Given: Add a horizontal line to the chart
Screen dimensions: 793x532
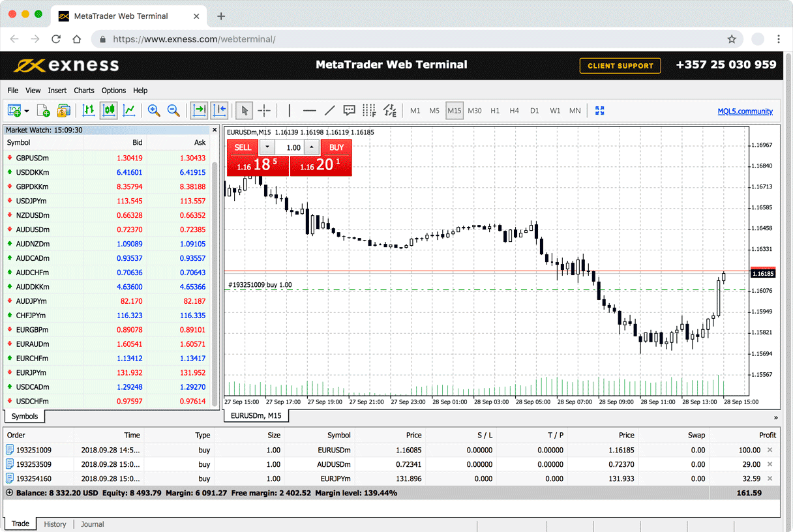Looking at the screenshot, I should click(309, 110).
